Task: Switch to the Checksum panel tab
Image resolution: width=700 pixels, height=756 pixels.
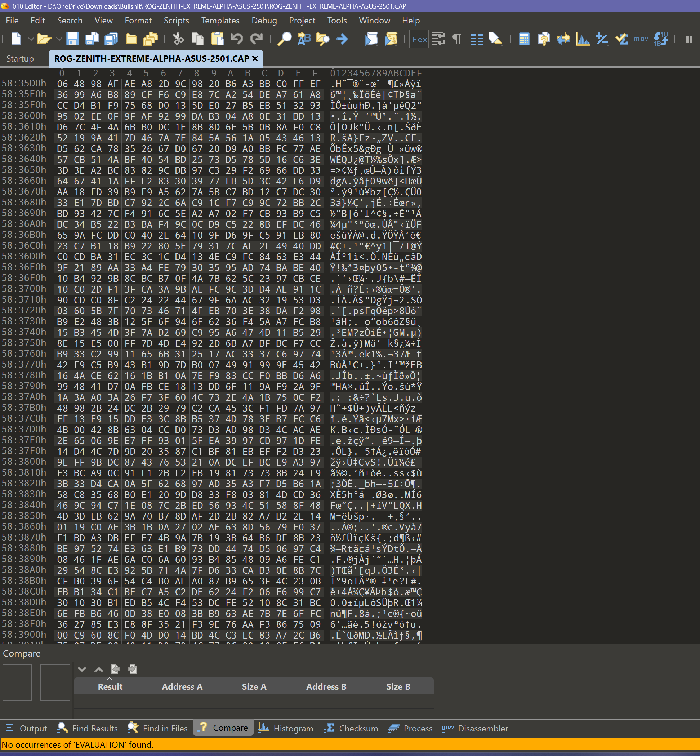Action: 351,728
